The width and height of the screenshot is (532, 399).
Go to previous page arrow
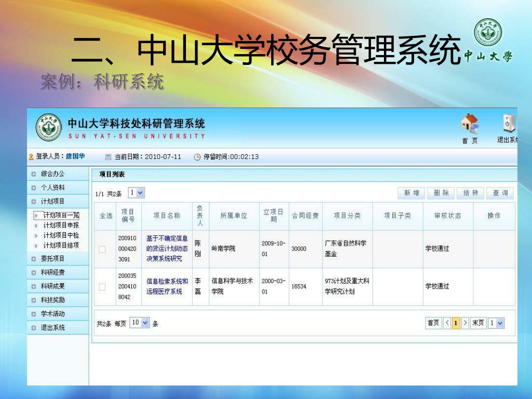(447, 323)
